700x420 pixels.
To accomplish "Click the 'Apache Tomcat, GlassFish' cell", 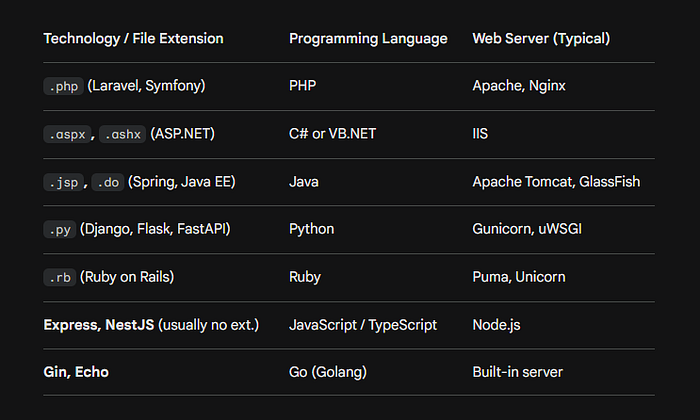I will pos(556,182).
